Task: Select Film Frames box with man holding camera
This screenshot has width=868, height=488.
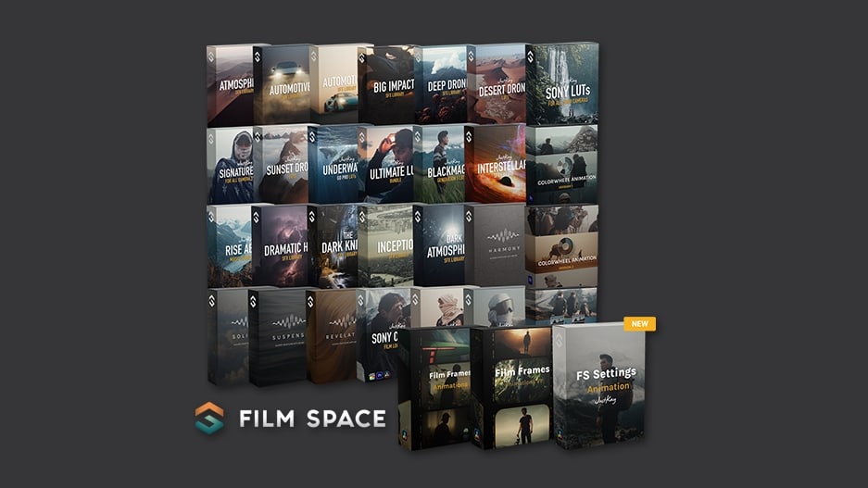Action: 513,387
